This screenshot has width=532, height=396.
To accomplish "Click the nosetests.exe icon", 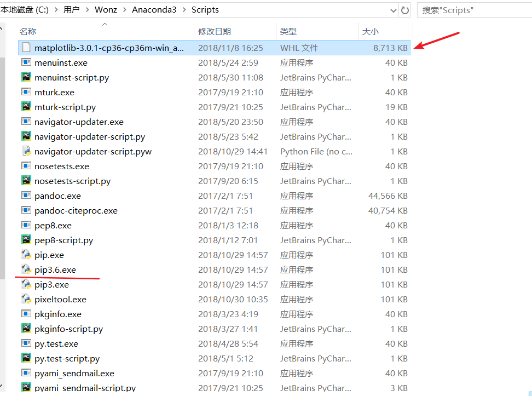I will click(26, 166).
